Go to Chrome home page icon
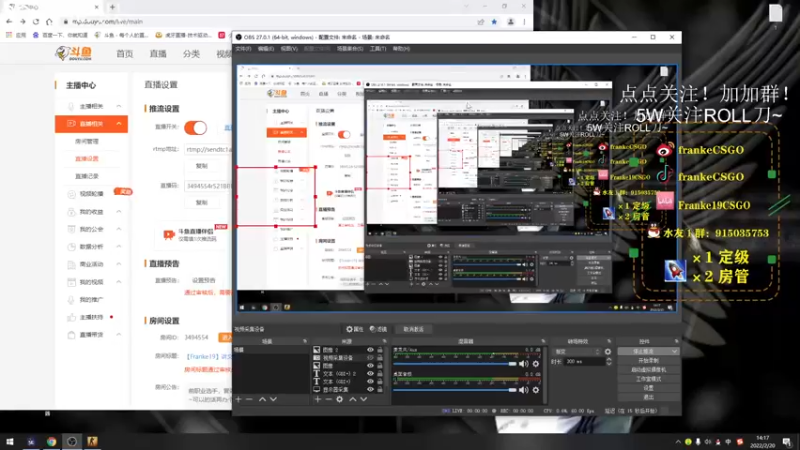Screen dimensions: 800x450 pyautogui.click(x=49, y=21)
